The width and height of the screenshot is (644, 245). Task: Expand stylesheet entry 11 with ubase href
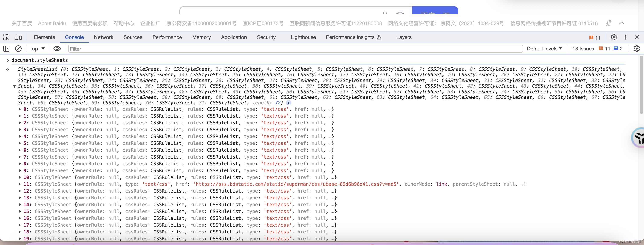20,184
